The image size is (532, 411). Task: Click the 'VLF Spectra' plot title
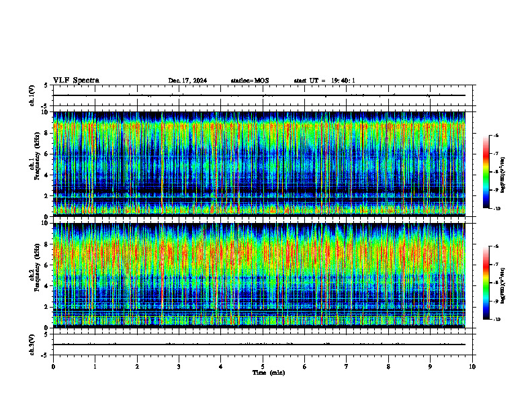click(x=76, y=80)
